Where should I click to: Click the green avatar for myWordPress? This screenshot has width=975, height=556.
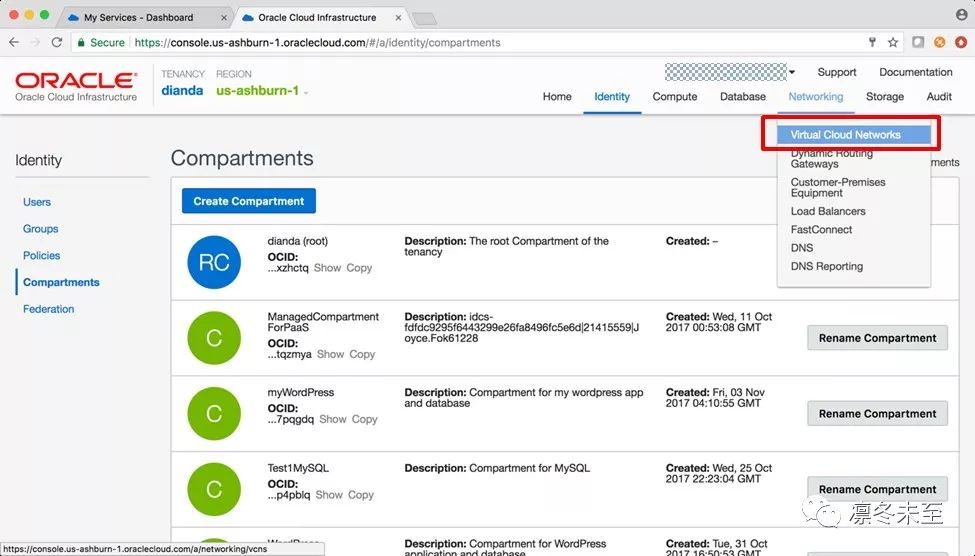(214, 414)
